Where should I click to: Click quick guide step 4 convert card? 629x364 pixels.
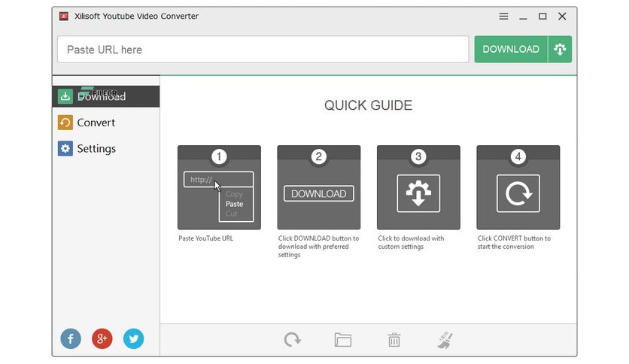coord(518,187)
